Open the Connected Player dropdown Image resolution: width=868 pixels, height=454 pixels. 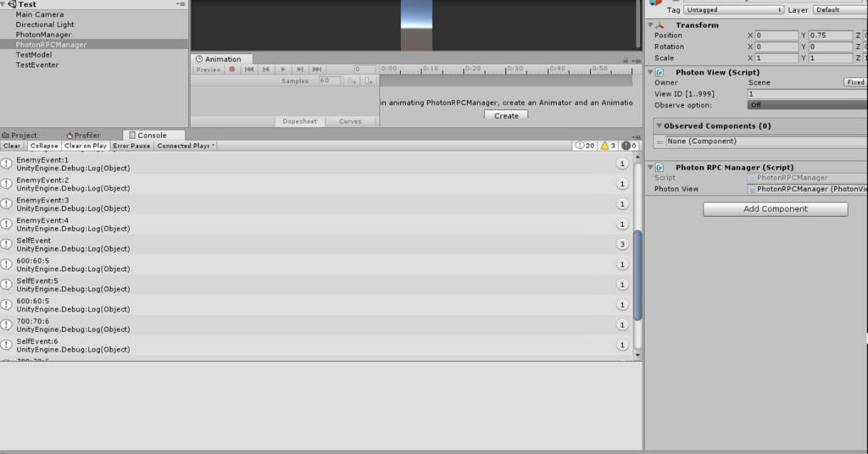(186, 146)
